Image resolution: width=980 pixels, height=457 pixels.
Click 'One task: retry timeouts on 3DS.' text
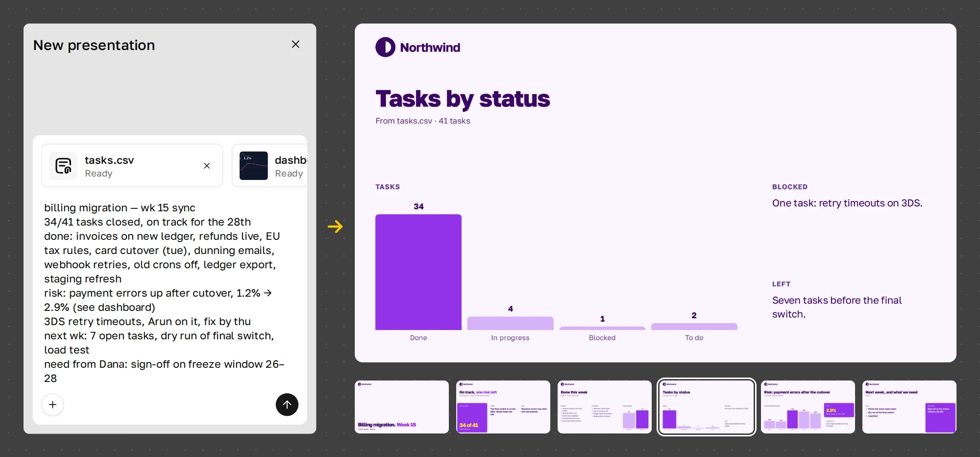(x=847, y=203)
